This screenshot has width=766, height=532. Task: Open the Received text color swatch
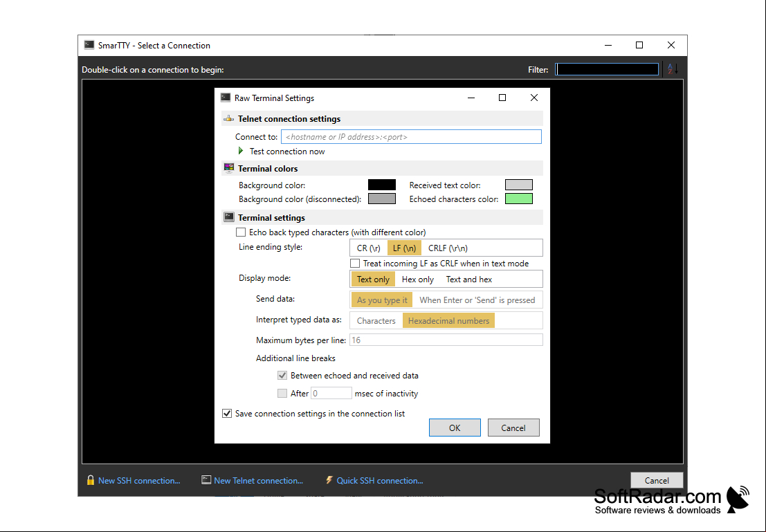coord(519,185)
